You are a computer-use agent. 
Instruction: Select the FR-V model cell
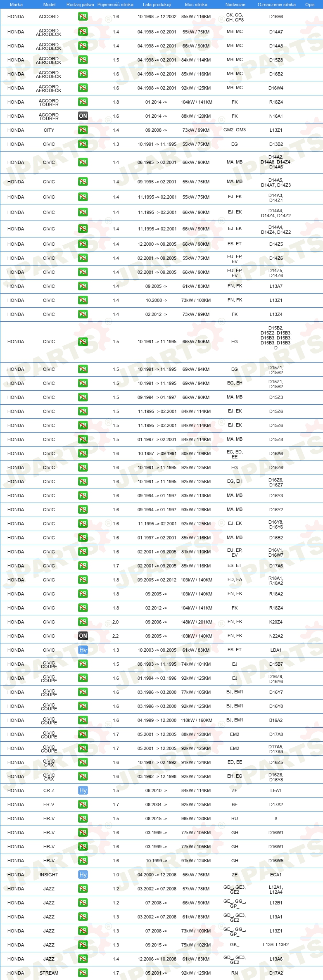(x=49, y=804)
